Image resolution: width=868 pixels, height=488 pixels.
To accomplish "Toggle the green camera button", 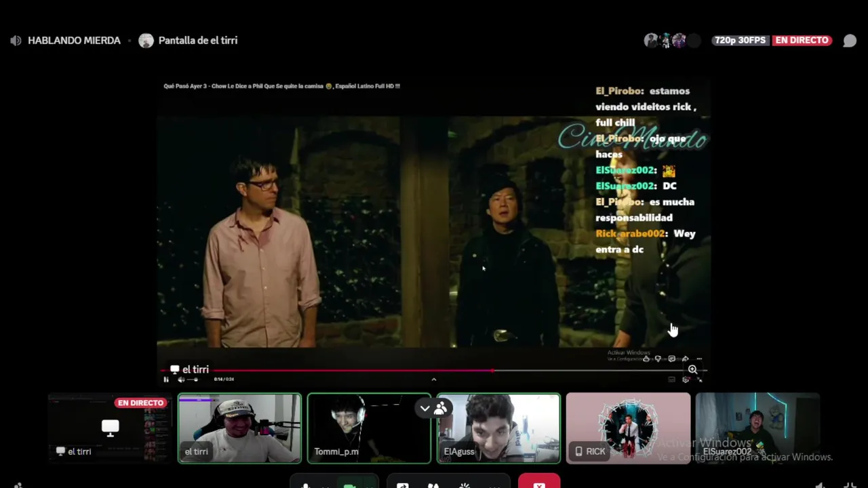I will tap(350, 485).
